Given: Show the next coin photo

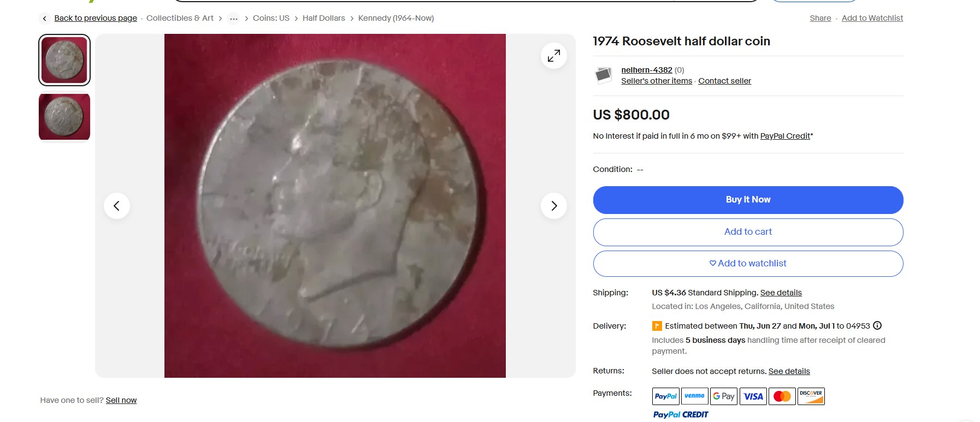Looking at the screenshot, I should (x=553, y=206).
